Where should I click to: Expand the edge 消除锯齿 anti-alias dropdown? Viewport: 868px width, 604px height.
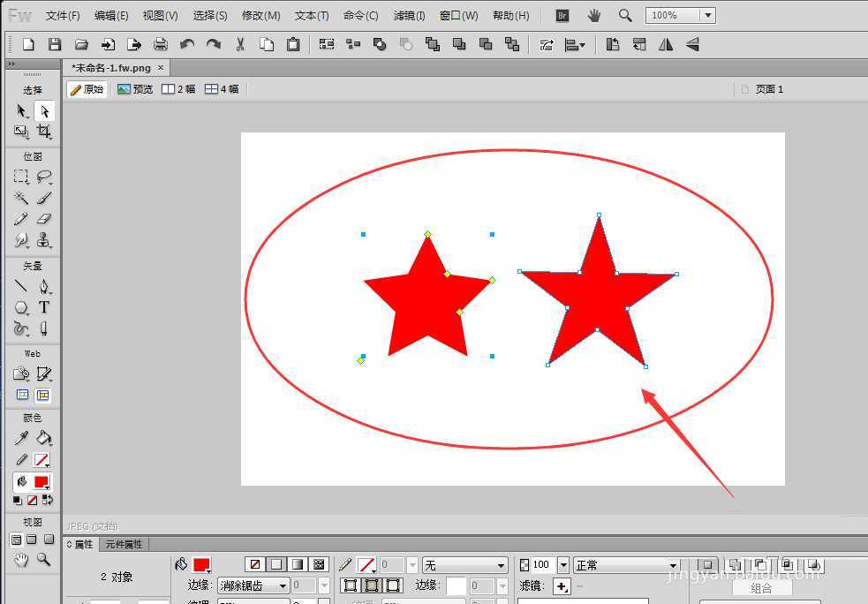pyautogui.click(x=283, y=585)
